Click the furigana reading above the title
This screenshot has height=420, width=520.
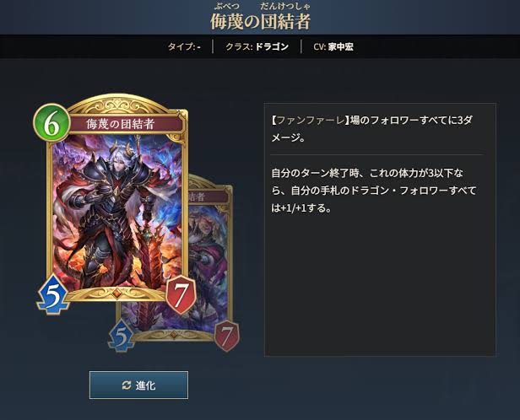coord(262,6)
